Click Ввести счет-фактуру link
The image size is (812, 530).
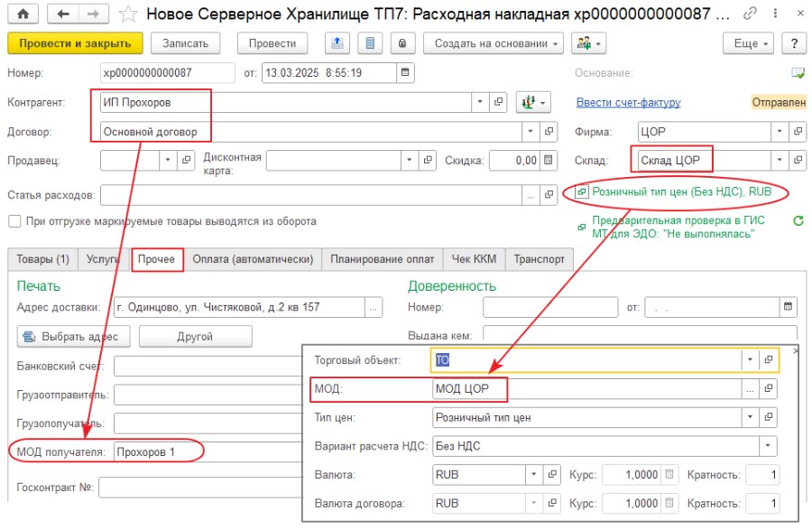point(628,103)
